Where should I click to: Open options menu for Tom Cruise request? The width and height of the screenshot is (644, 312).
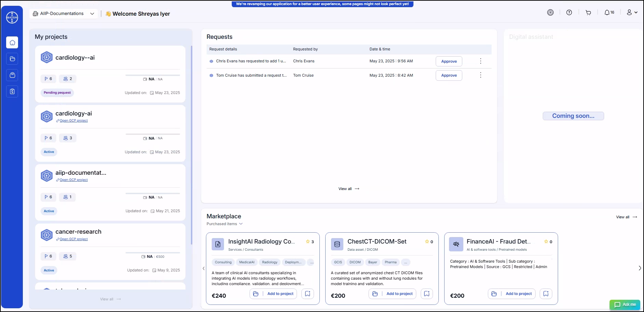tap(481, 75)
